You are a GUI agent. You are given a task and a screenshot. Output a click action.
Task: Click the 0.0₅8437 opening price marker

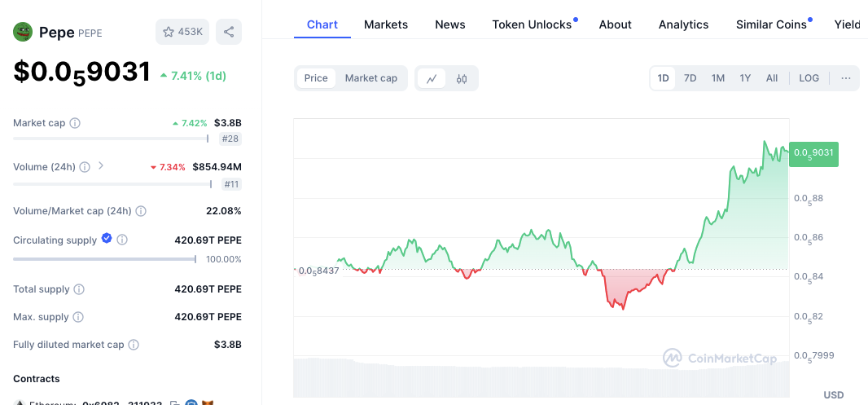point(318,271)
